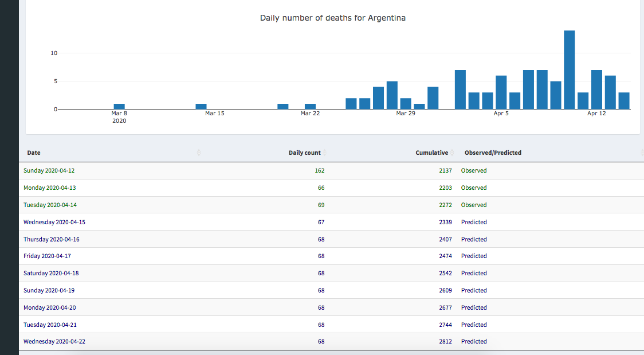This screenshot has width=644, height=355.
Task: Sort table by the Date column header
Action: [34, 153]
